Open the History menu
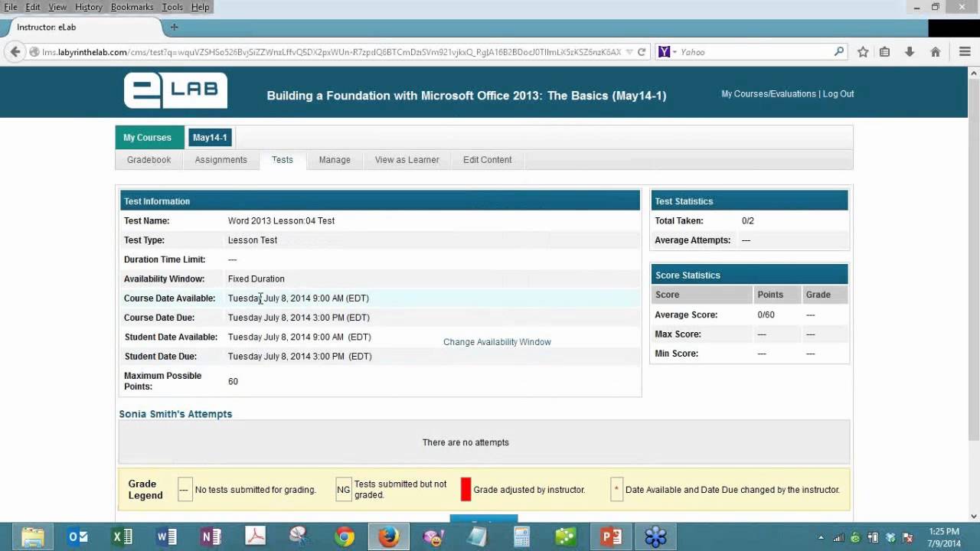 89,7
